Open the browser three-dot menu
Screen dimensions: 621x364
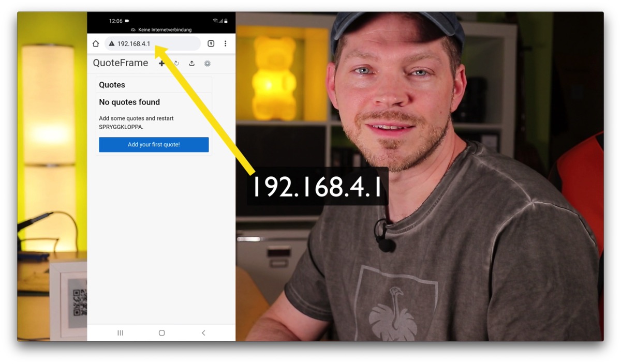click(x=225, y=43)
